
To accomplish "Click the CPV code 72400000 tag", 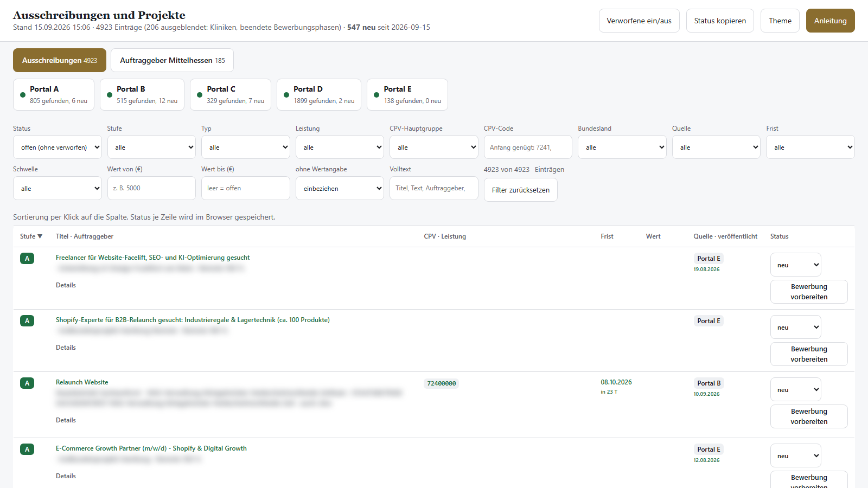I will [442, 383].
